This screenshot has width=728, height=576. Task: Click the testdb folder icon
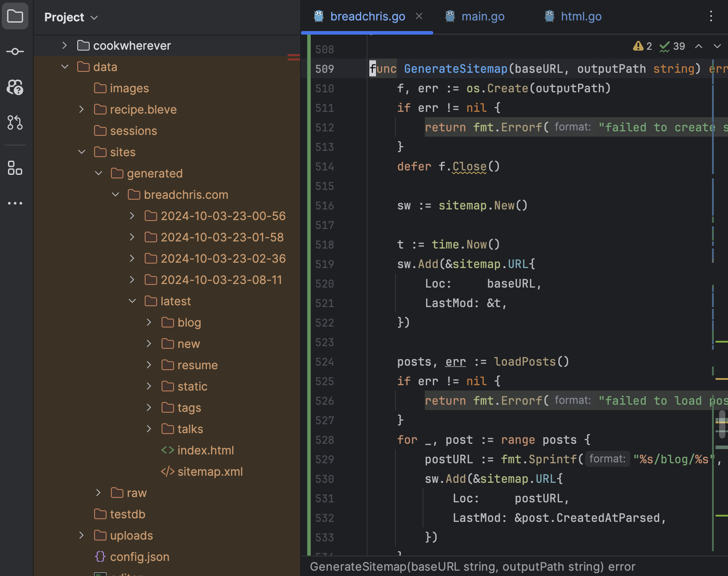point(100,514)
